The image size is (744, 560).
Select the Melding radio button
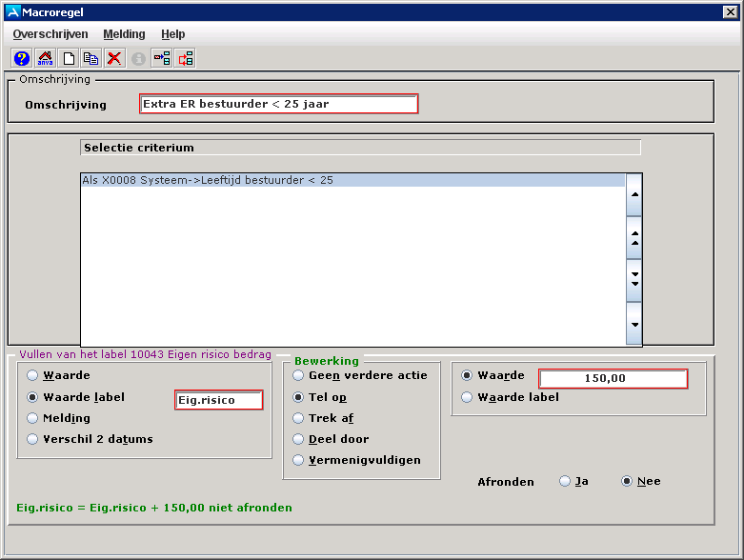(33, 418)
